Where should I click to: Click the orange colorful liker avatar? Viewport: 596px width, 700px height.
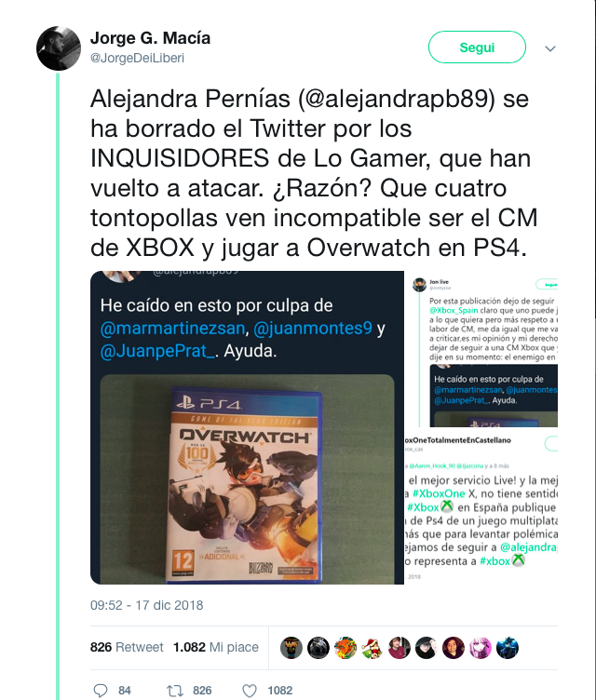[345, 648]
